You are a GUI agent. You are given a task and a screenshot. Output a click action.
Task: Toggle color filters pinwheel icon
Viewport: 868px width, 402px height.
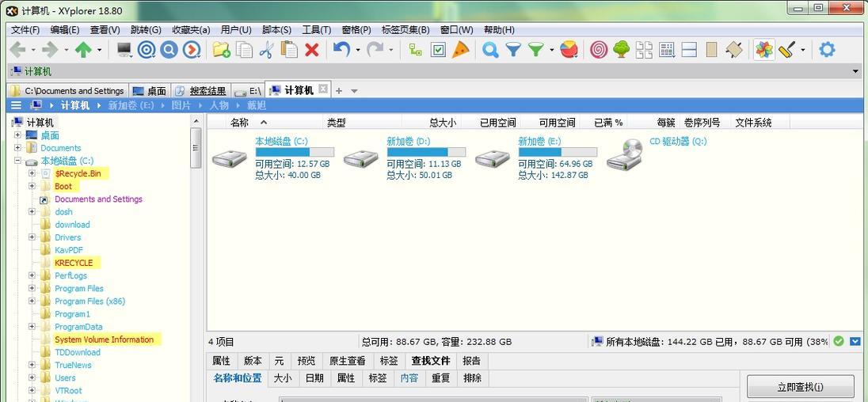coord(764,50)
